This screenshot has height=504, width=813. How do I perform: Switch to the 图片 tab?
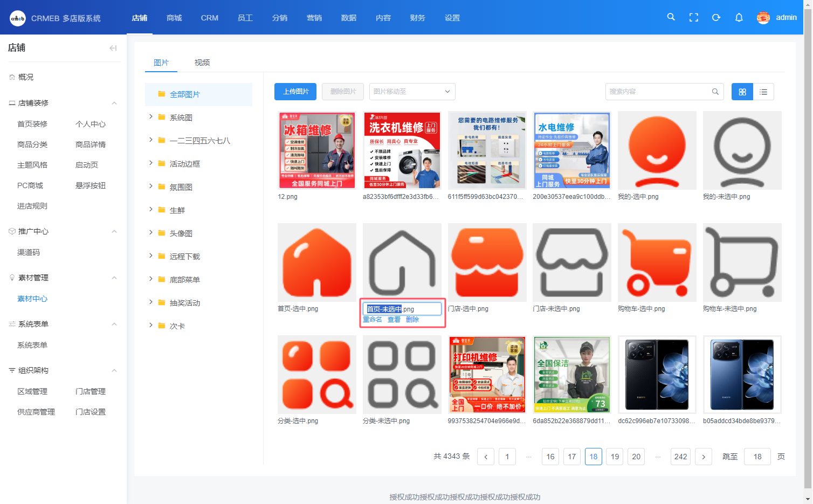tap(161, 63)
